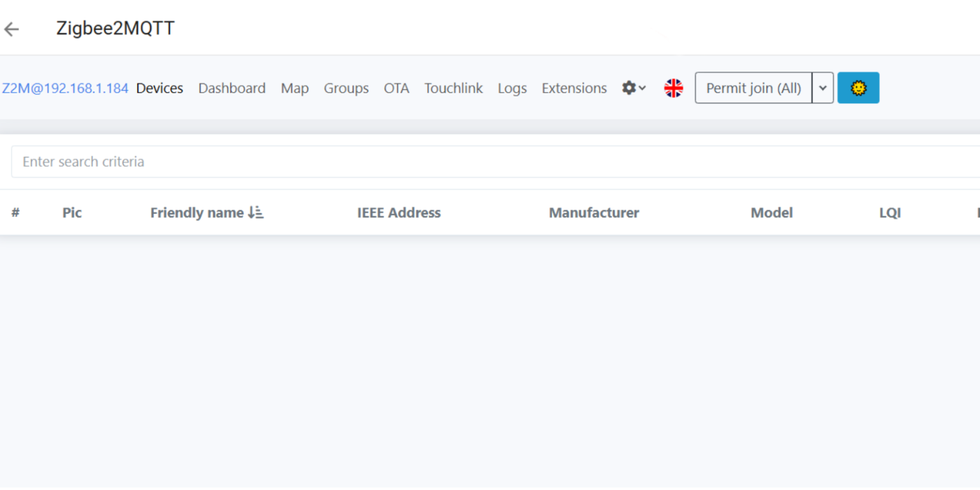Open the chevron next to the settings gear
The height and width of the screenshot is (490, 980).
(641, 89)
